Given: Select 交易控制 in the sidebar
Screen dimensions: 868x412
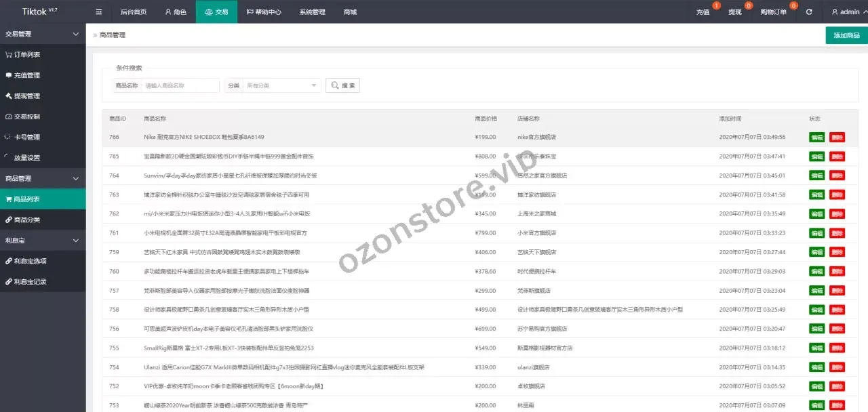Looking at the screenshot, I should click(x=27, y=117).
